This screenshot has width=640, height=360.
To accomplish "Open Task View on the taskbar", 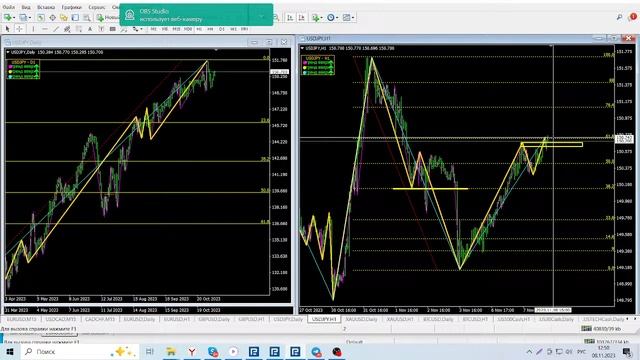I will [150, 351].
